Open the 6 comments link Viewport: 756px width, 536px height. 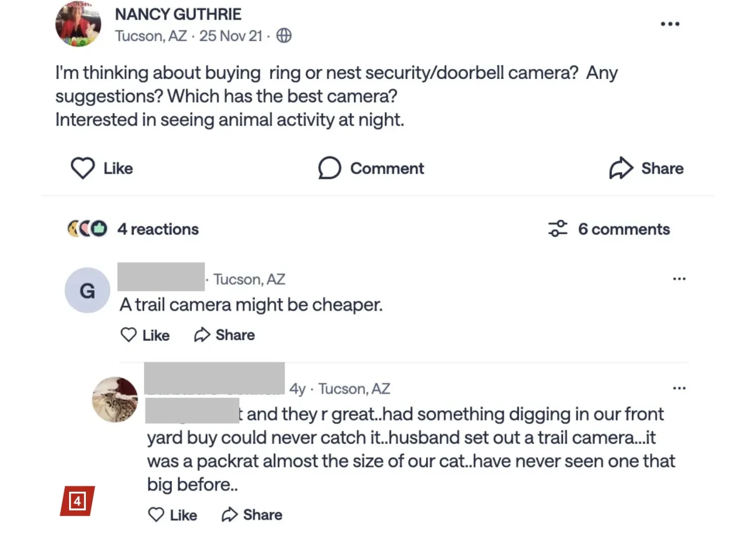pyautogui.click(x=624, y=229)
